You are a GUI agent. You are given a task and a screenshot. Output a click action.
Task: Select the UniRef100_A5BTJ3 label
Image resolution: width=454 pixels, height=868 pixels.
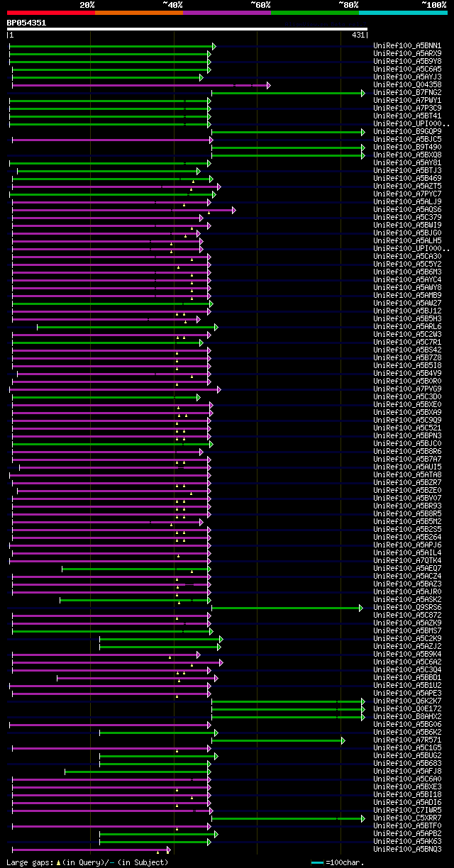pos(407,171)
